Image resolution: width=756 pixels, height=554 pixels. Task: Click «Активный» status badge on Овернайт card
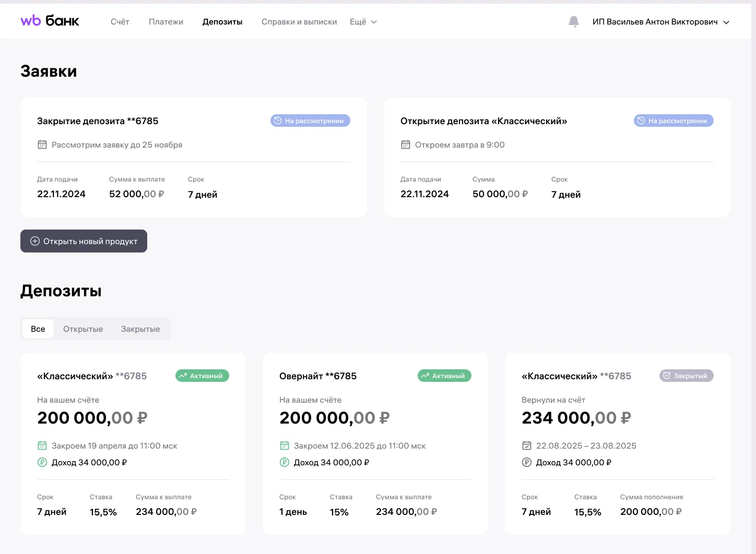click(444, 376)
